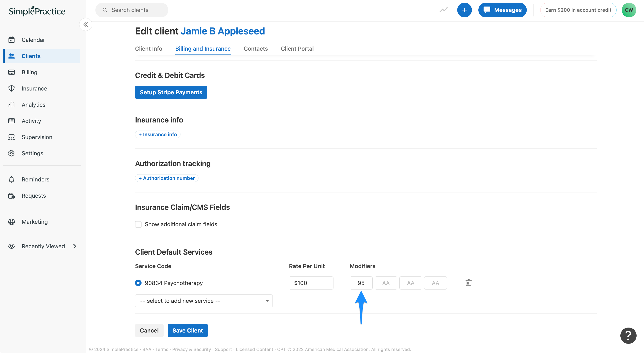Click Setup Stripe Payments button
The width and height of the screenshot is (644, 353).
pyautogui.click(x=171, y=92)
